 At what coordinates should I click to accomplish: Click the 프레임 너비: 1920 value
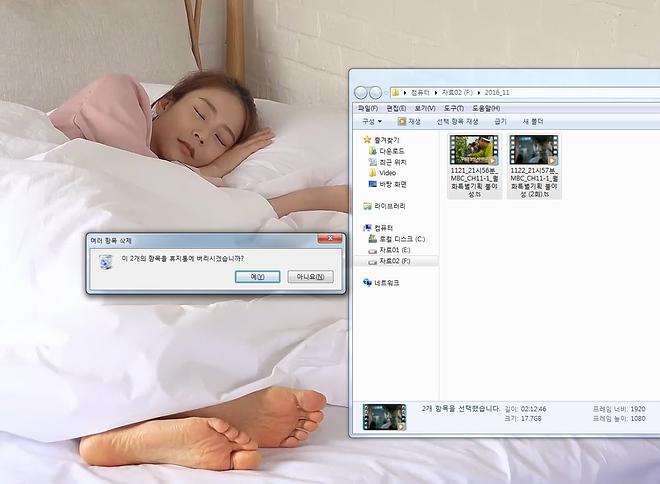pos(637,409)
